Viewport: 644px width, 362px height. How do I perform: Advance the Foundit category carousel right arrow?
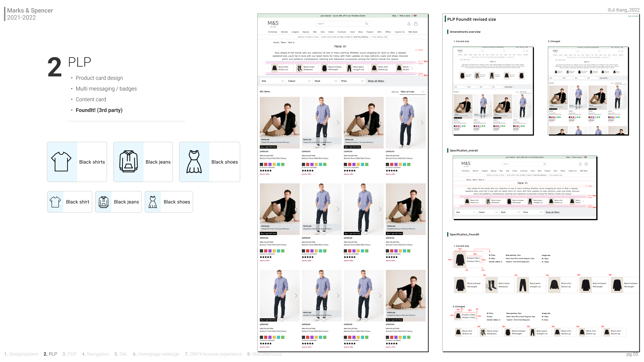[x=412, y=68]
